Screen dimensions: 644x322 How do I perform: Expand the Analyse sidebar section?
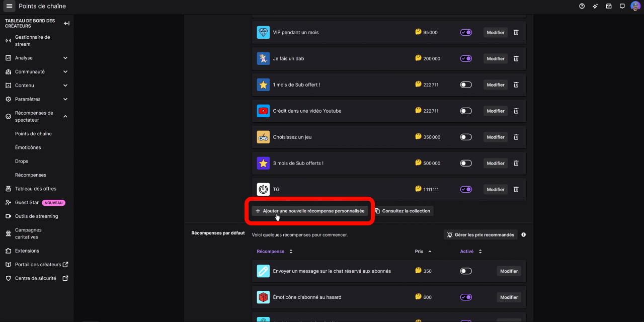coord(65,58)
